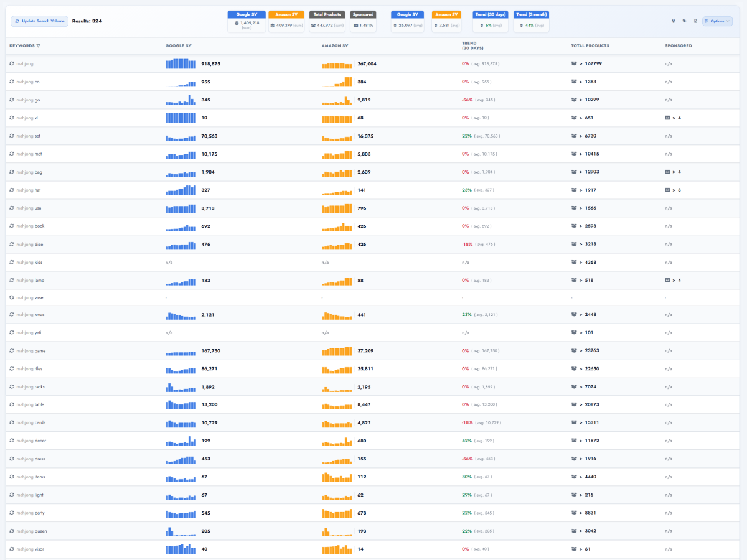Screen dimensions: 747x560
Task: Click Google SV value "167,750"
Action: tap(211, 351)
